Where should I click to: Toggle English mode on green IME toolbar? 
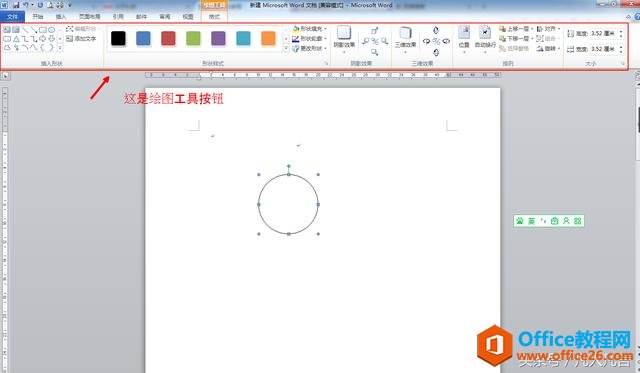[x=531, y=221]
